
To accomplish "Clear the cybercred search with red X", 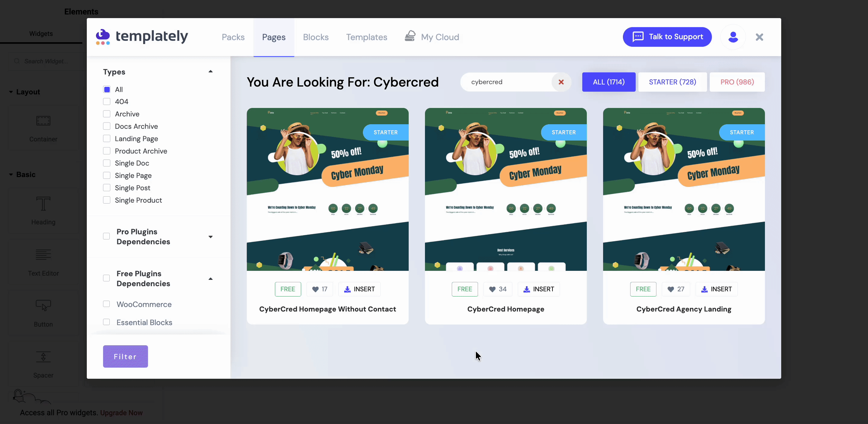I will (x=561, y=82).
